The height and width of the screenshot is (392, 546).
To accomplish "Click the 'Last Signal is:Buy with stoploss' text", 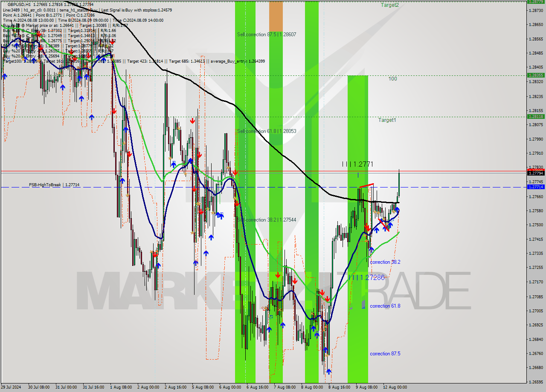I will point(137,10).
